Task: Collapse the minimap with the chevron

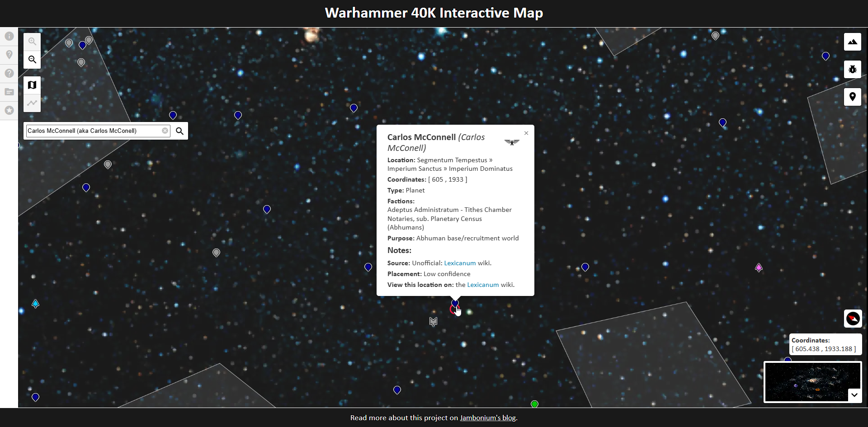Action: click(x=854, y=395)
